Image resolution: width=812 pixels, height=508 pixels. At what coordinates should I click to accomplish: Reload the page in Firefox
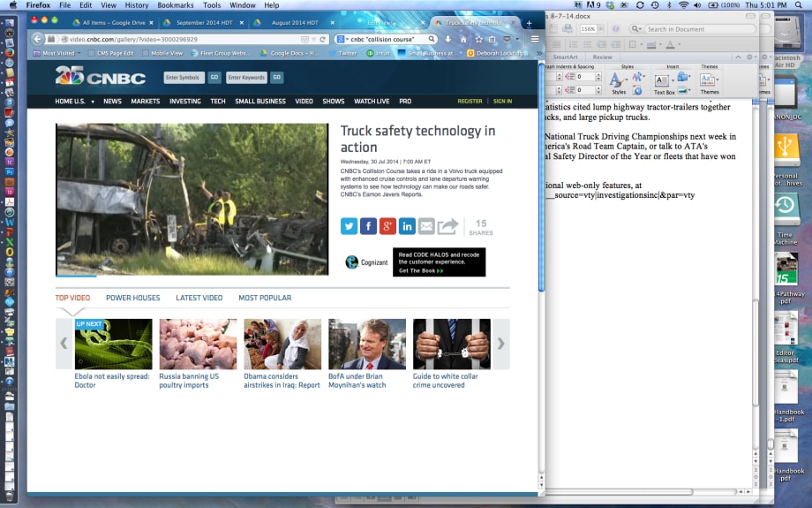click(324, 39)
